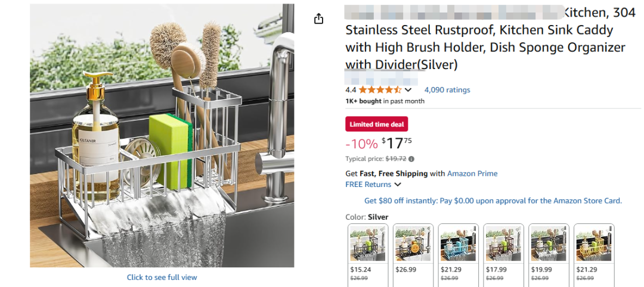
Task: Open the Amazon Store Card $80 offer
Action: click(493, 201)
